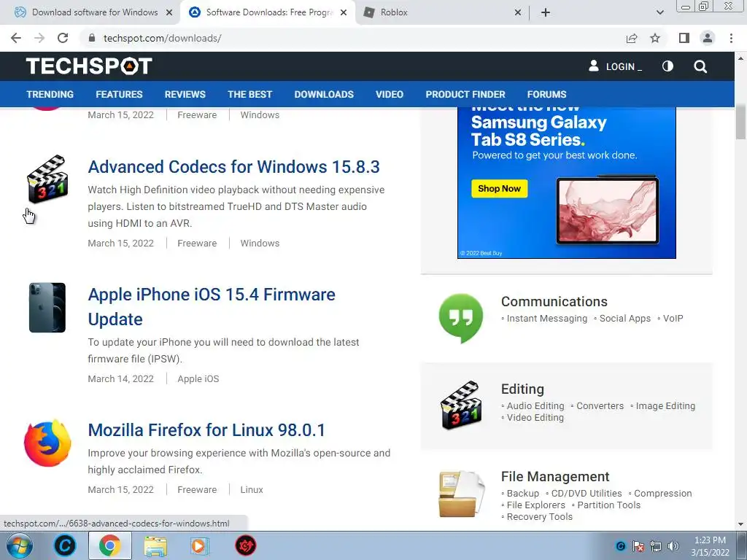The image size is (747, 560).
Task: Open the tab search dropdown arrow
Action: tap(659, 12)
